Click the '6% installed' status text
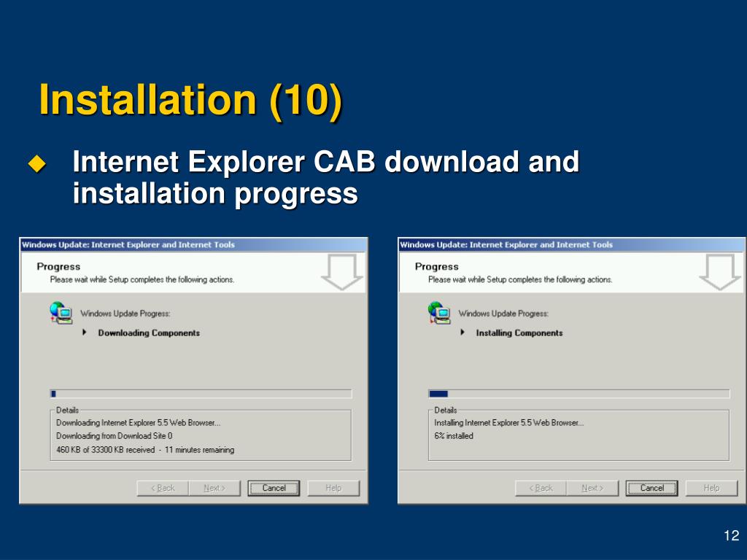This screenshot has width=747, height=560. point(454,436)
